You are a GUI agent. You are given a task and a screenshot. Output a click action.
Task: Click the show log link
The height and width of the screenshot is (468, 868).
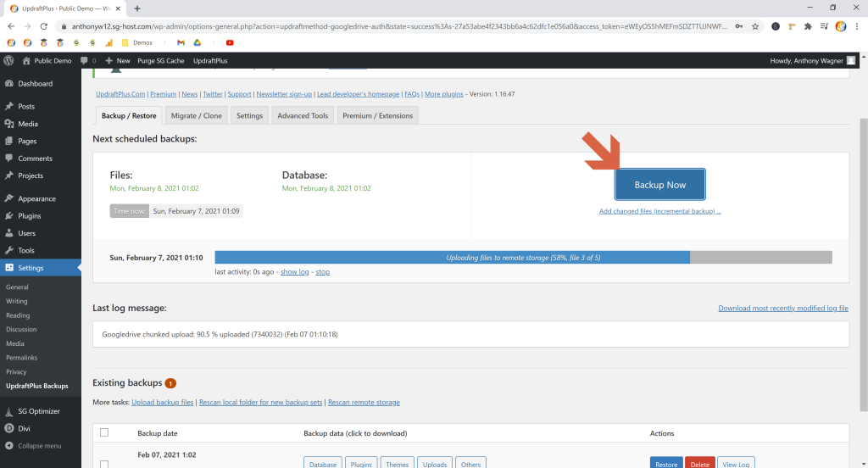pos(294,272)
